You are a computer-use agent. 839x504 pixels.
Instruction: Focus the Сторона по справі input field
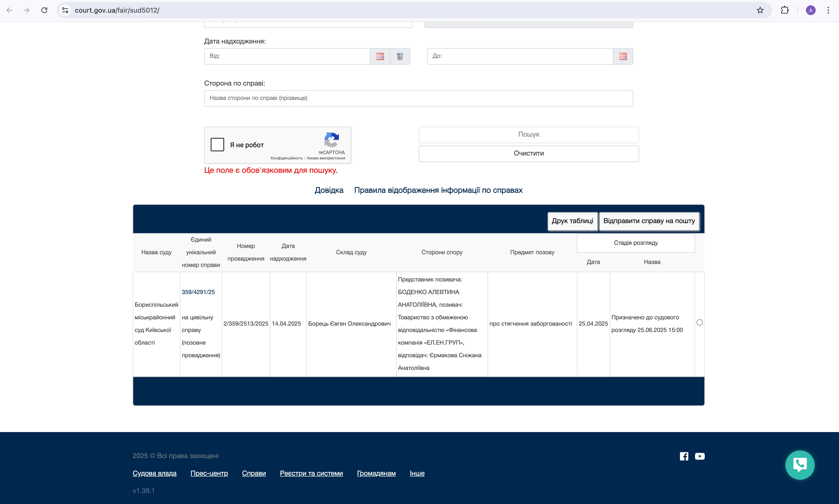[418, 98]
